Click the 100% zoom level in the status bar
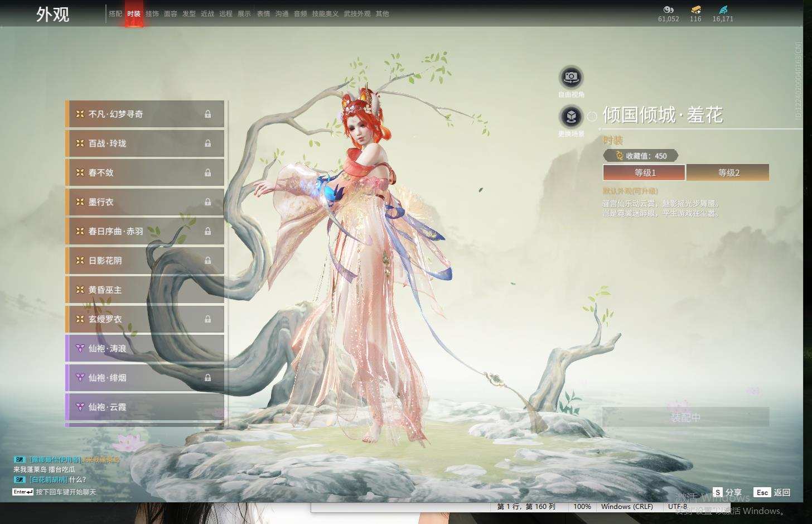 [x=582, y=507]
